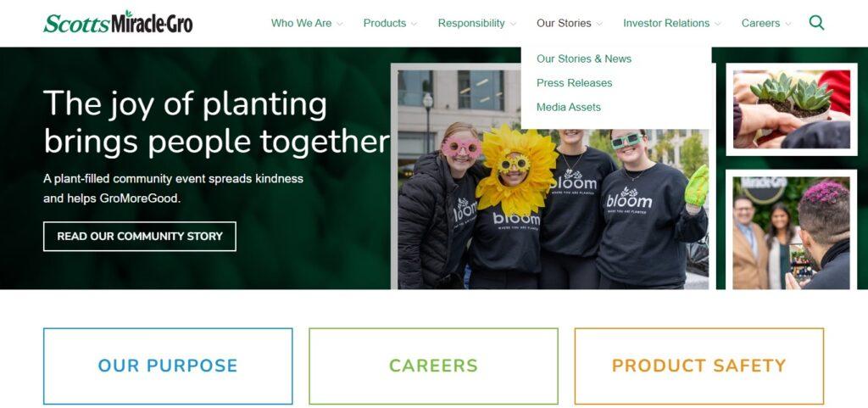This screenshot has height=408, width=868.
Task: Open the Who We Are menu
Action: (301, 23)
